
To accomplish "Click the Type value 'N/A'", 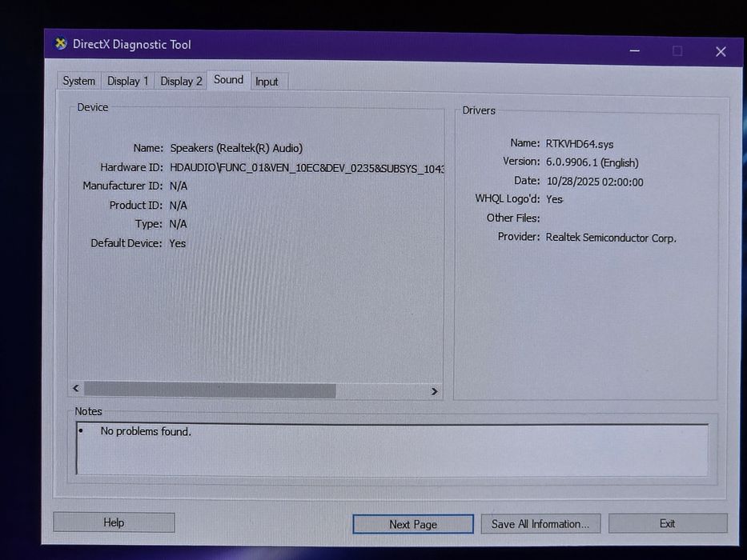I will [179, 224].
